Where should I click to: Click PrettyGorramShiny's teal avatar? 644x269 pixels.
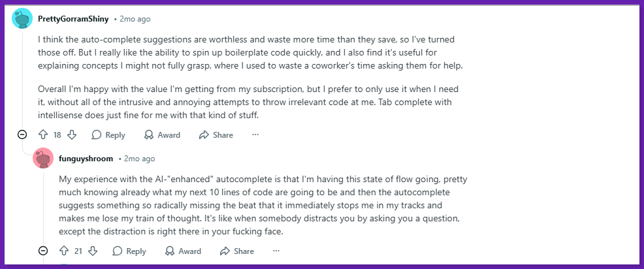click(x=23, y=19)
